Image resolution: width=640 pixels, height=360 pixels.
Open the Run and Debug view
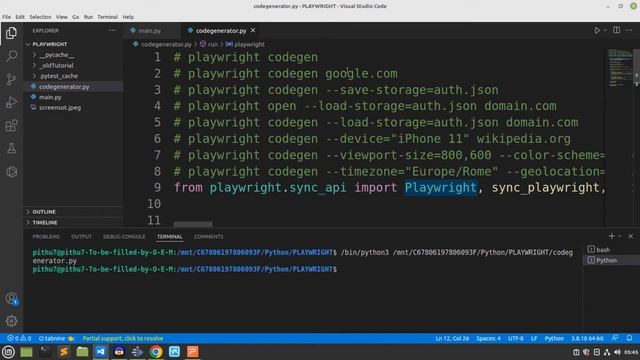point(11,102)
